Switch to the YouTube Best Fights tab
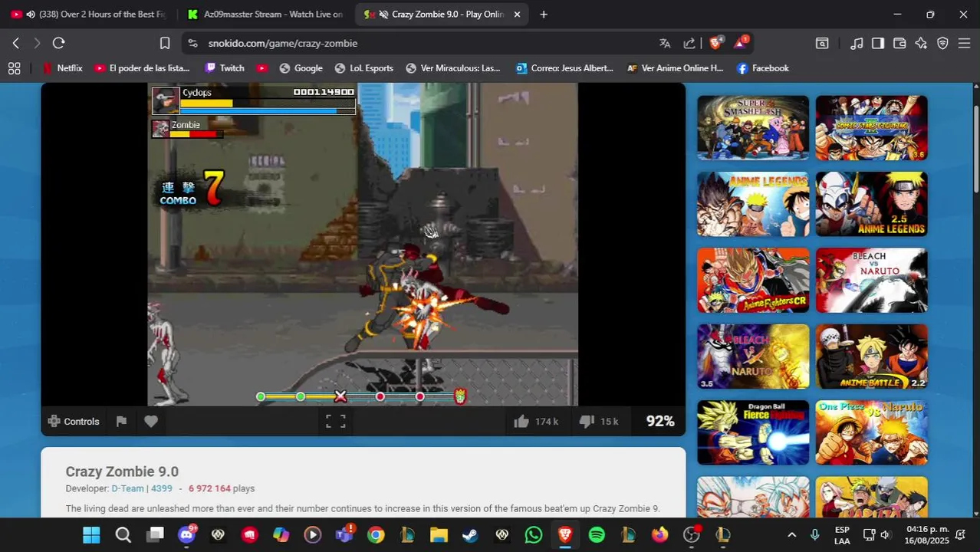 pos(90,15)
